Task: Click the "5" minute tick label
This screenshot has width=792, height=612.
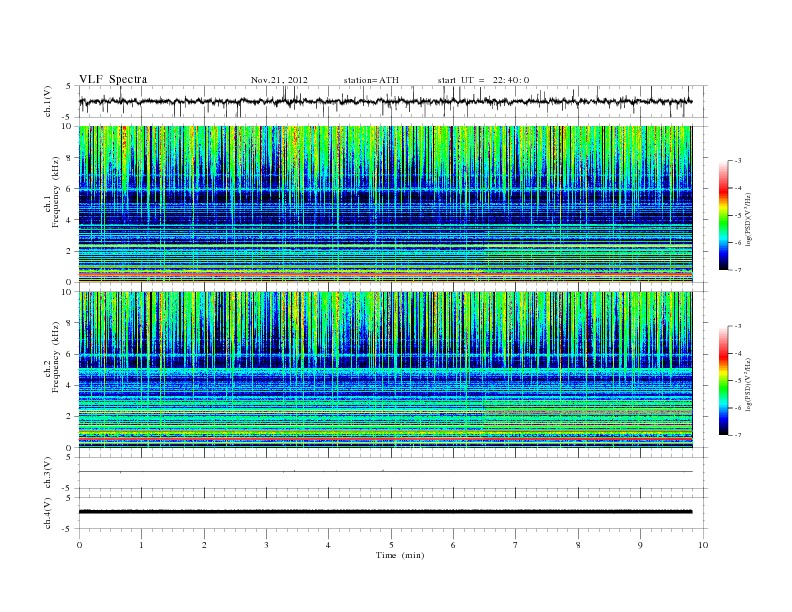Action: coord(391,545)
